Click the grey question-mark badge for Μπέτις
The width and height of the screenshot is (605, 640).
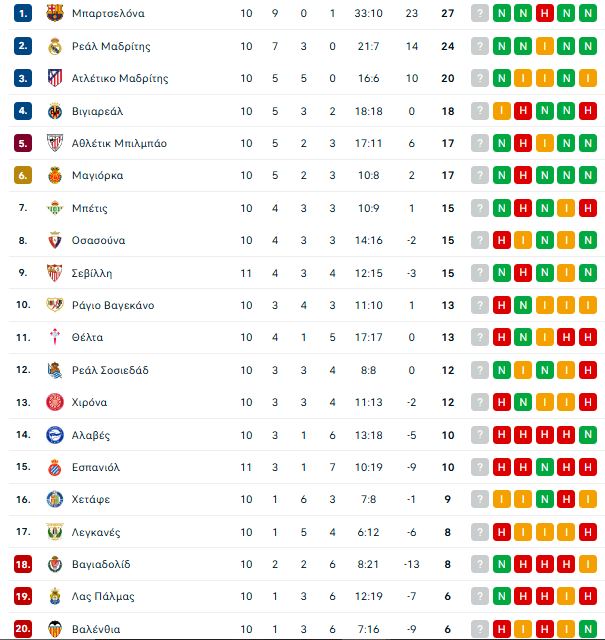click(x=480, y=208)
